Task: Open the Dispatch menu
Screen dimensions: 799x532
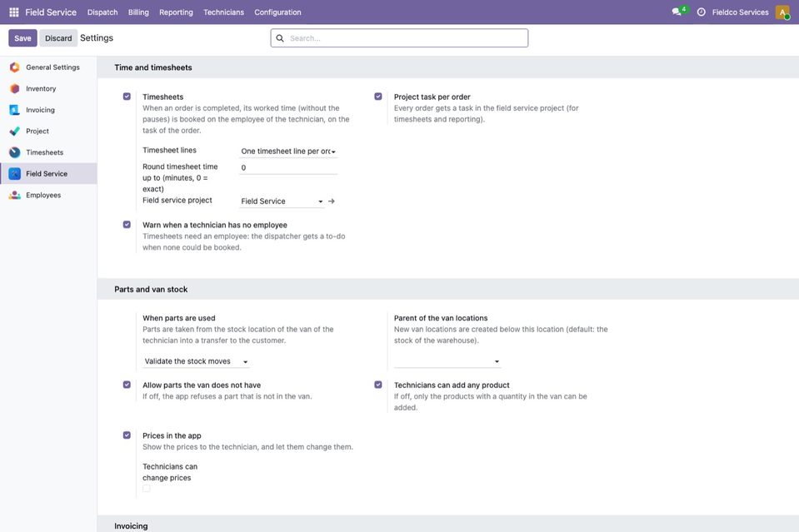Action: tap(102, 12)
